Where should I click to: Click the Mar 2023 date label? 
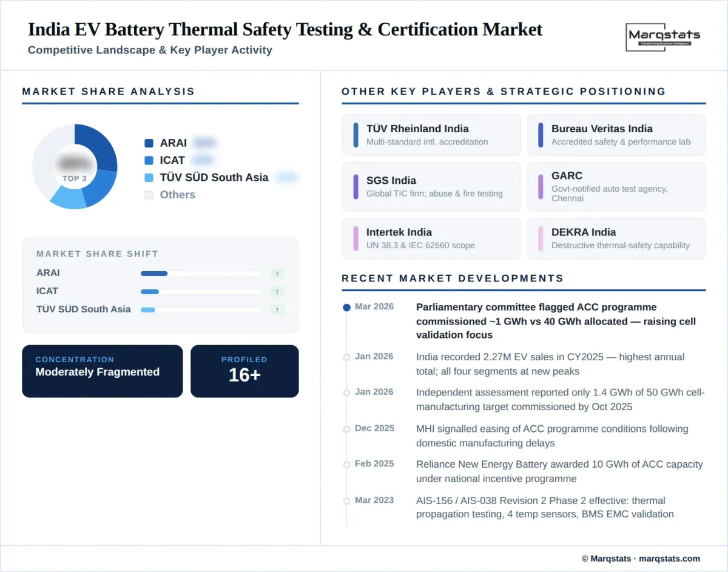click(x=374, y=500)
